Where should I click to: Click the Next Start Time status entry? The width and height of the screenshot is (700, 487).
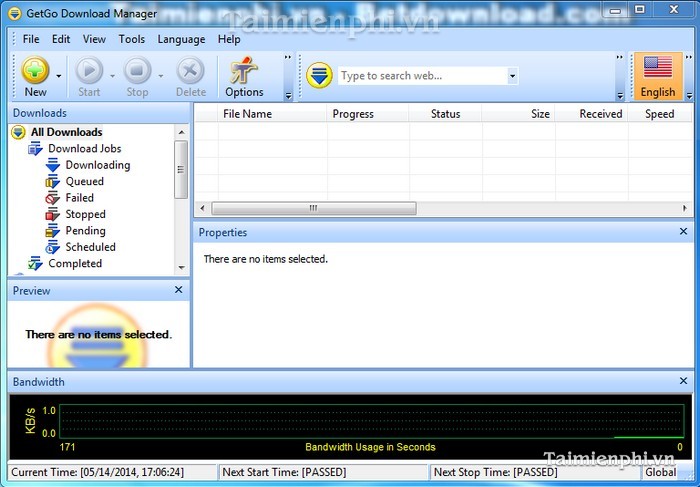[x=323, y=472]
